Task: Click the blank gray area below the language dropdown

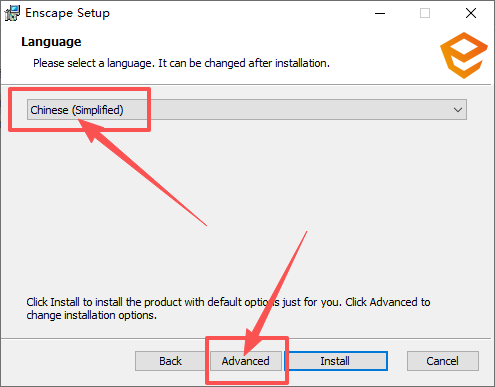Action: click(247, 207)
